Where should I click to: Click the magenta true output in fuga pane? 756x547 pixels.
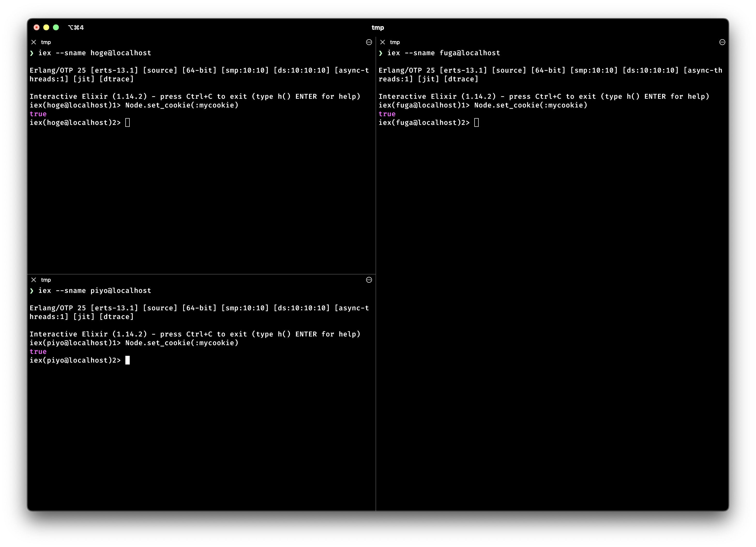pyautogui.click(x=387, y=114)
